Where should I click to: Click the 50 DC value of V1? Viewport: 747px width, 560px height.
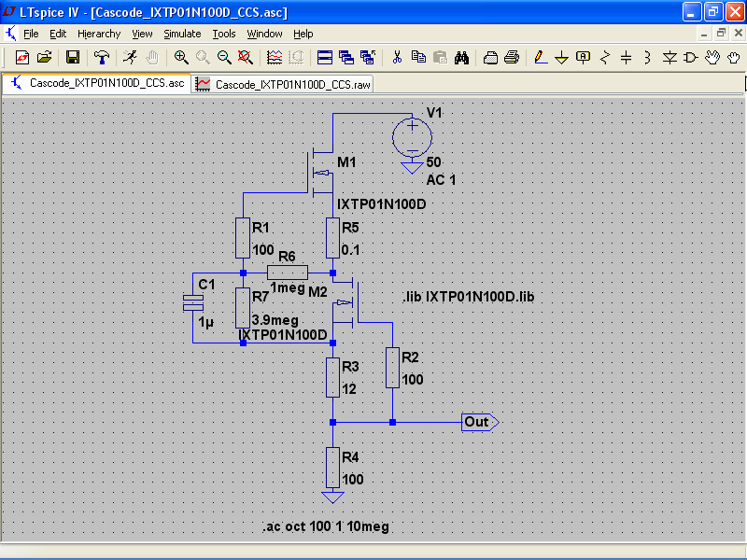click(433, 161)
